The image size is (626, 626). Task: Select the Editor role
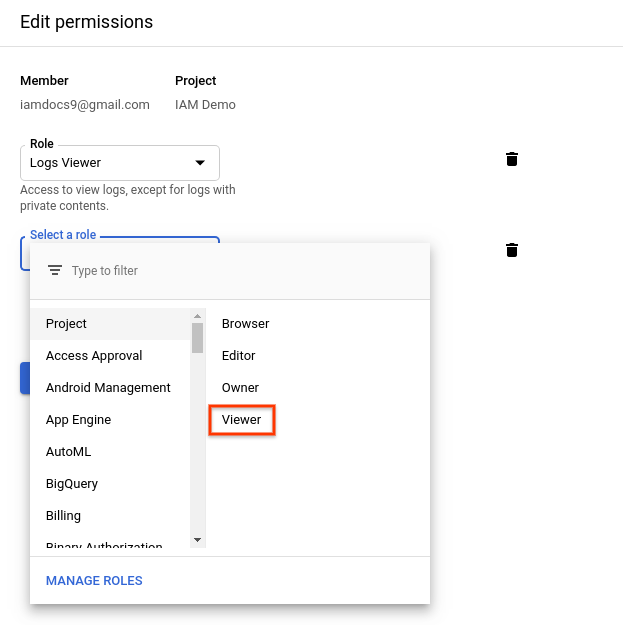tap(239, 356)
